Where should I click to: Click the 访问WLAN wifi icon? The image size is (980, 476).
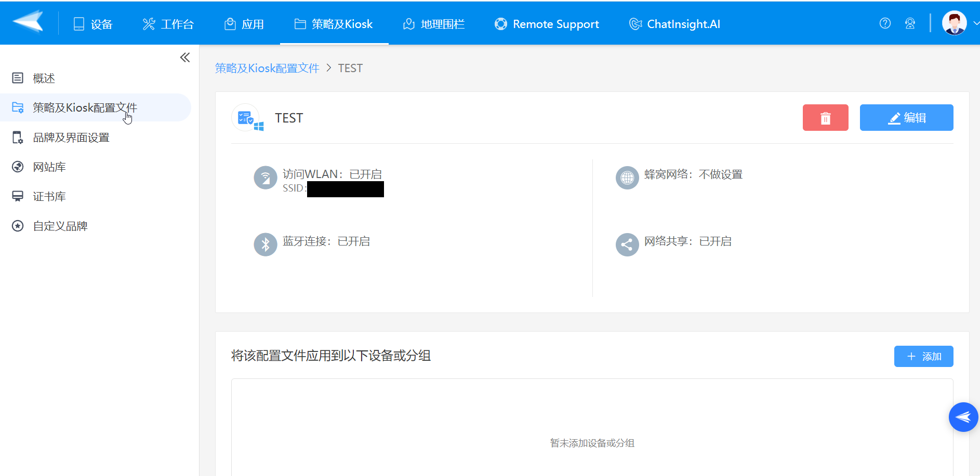click(x=265, y=178)
